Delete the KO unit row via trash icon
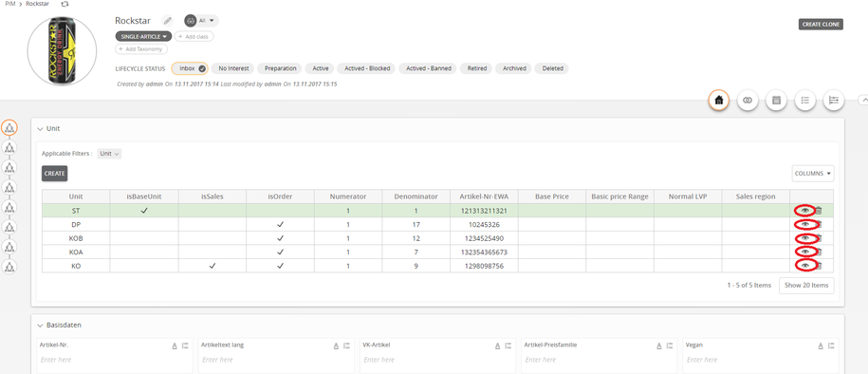This screenshot has width=868, height=374. click(819, 266)
